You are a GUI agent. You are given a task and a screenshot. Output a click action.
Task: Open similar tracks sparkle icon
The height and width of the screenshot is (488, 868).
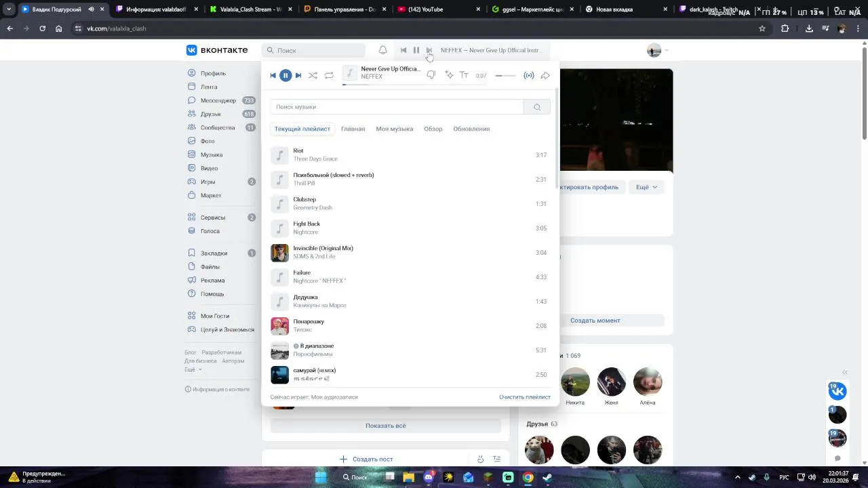tap(449, 75)
